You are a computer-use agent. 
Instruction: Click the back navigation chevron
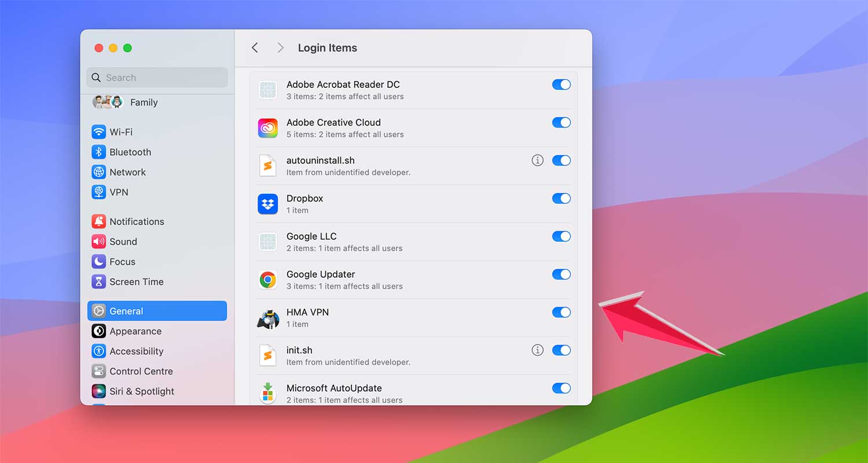click(x=255, y=48)
